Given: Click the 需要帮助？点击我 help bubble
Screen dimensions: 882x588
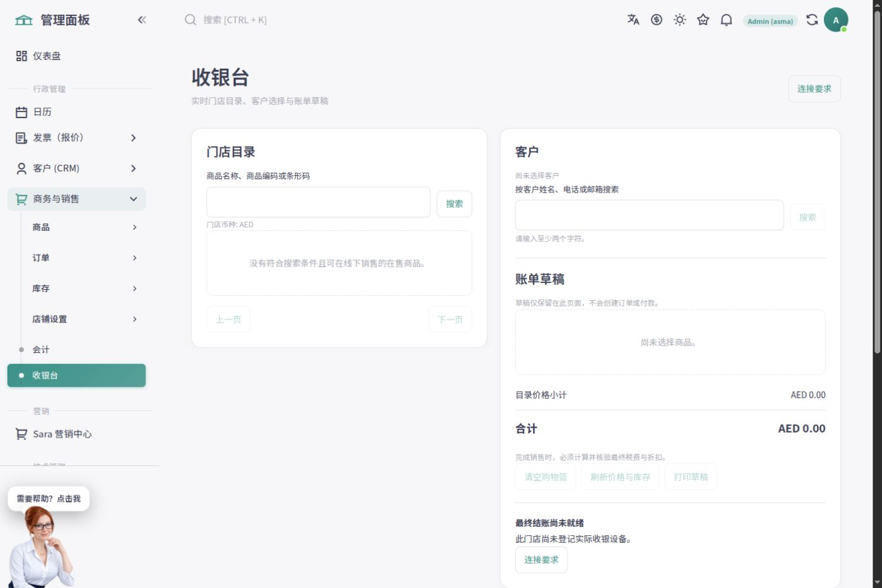Looking at the screenshot, I should click(48, 499).
